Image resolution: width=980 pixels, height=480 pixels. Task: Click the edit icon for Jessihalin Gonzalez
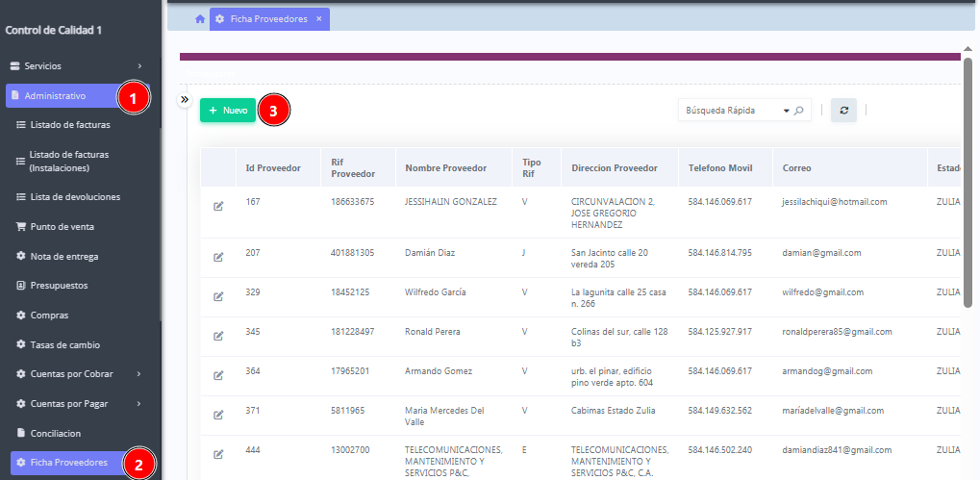pos(218,207)
